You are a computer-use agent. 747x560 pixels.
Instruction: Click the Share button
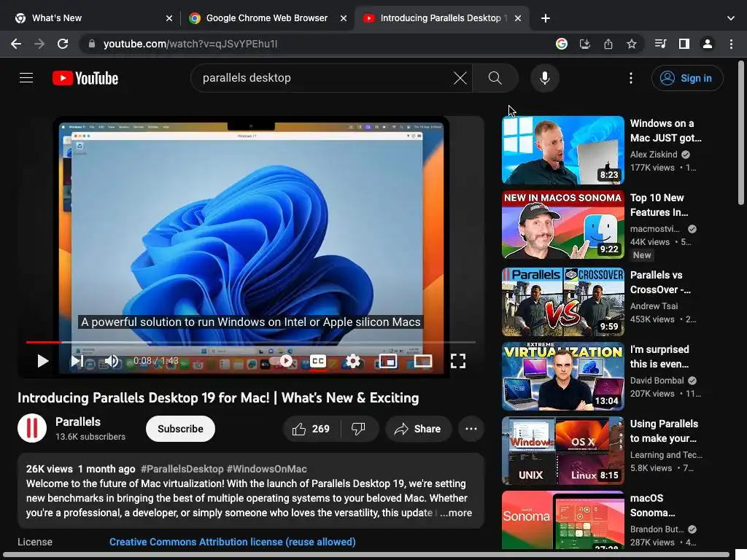418,429
